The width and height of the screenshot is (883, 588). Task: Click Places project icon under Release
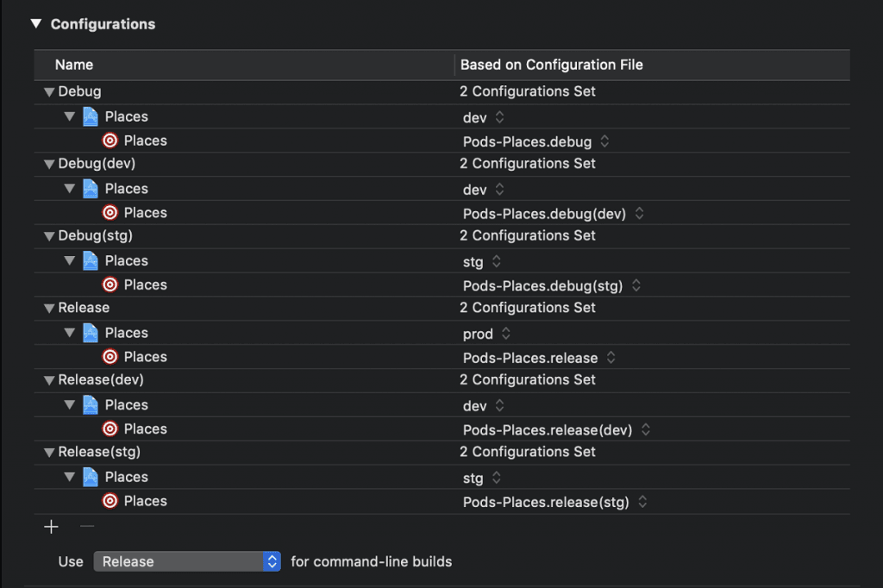coord(90,333)
